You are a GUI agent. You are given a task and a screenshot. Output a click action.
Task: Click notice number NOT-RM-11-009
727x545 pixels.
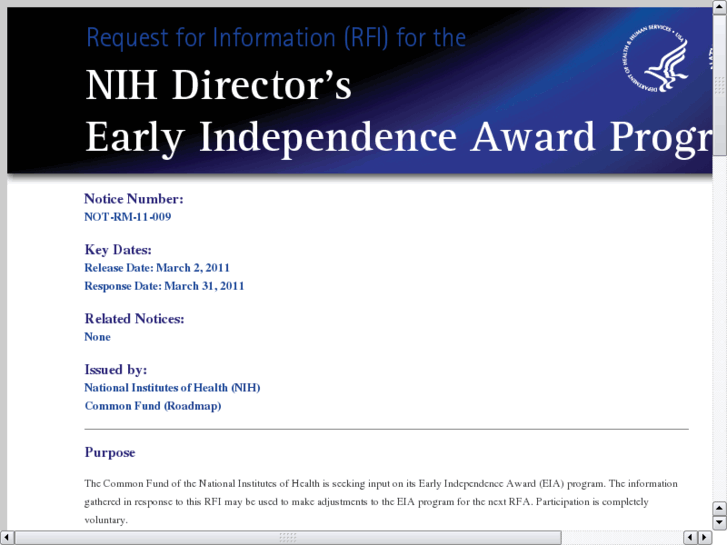(128, 217)
